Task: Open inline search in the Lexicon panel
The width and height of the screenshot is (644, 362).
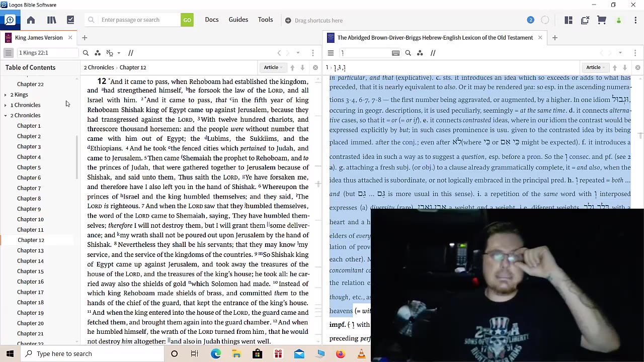Action: 408,53
